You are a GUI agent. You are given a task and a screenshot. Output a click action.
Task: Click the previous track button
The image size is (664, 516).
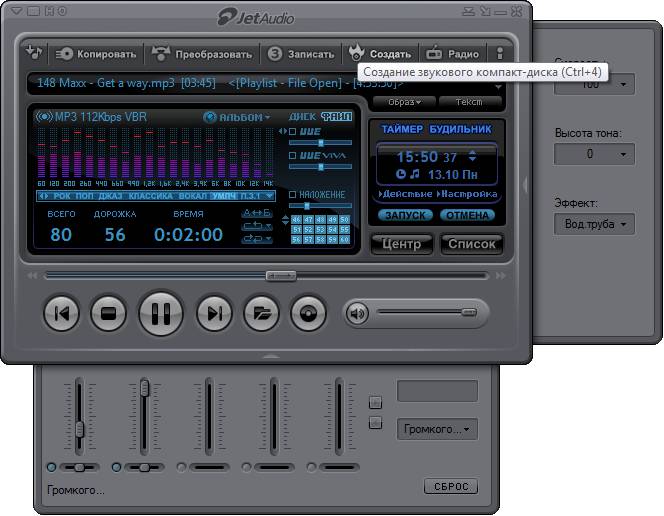[61, 313]
